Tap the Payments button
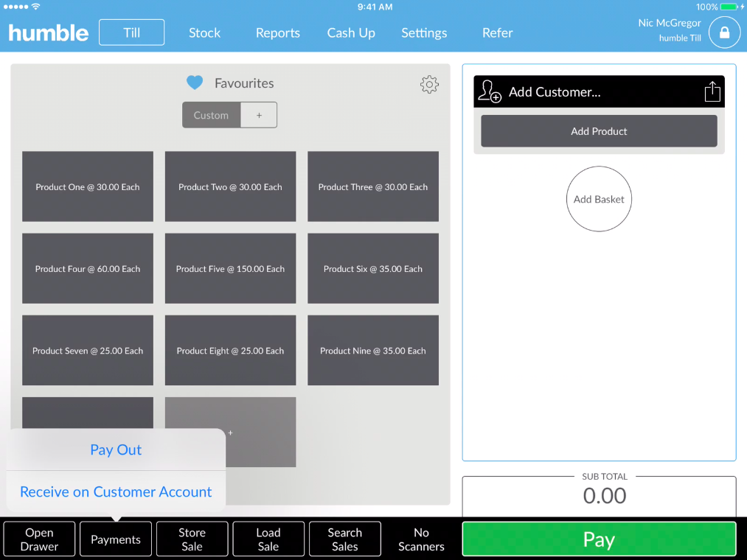The width and height of the screenshot is (747, 560). pos(116,539)
